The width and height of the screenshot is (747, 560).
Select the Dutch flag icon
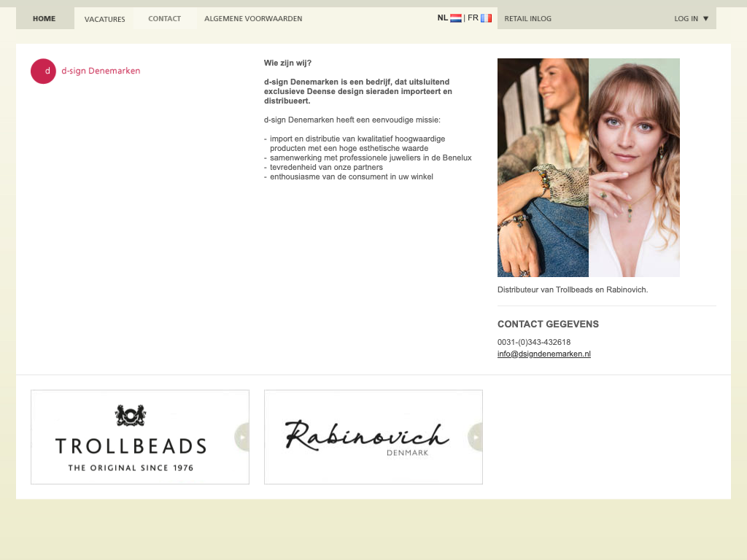456,18
